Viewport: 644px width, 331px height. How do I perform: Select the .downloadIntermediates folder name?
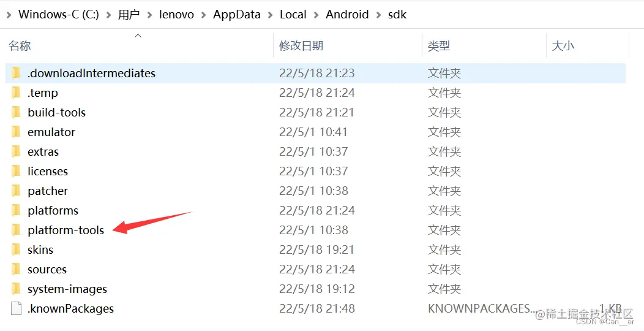click(x=92, y=73)
